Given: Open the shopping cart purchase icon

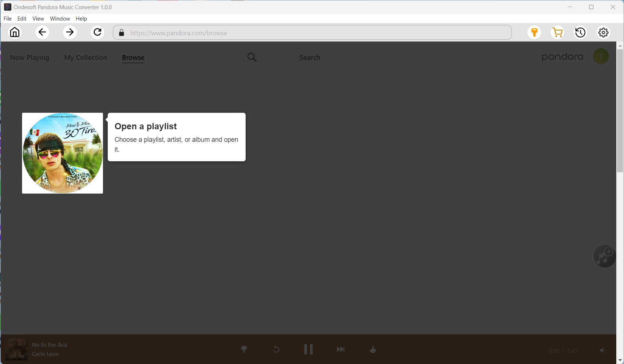Looking at the screenshot, I should [557, 32].
